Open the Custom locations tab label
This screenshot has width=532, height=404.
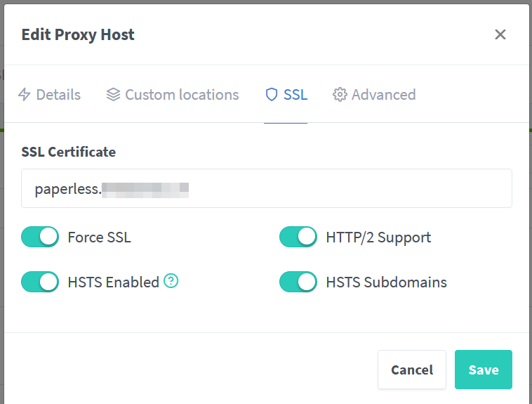click(182, 95)
